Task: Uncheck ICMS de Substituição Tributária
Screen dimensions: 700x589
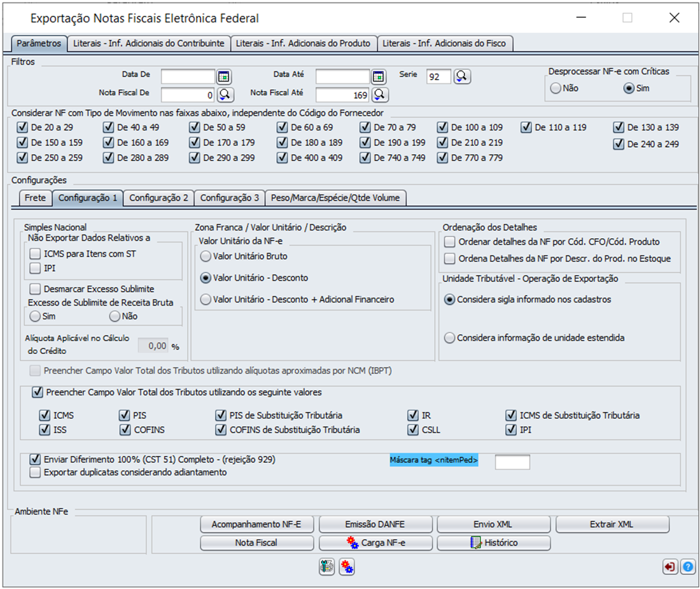Action: pyautogui.click(x=511, y=415)
